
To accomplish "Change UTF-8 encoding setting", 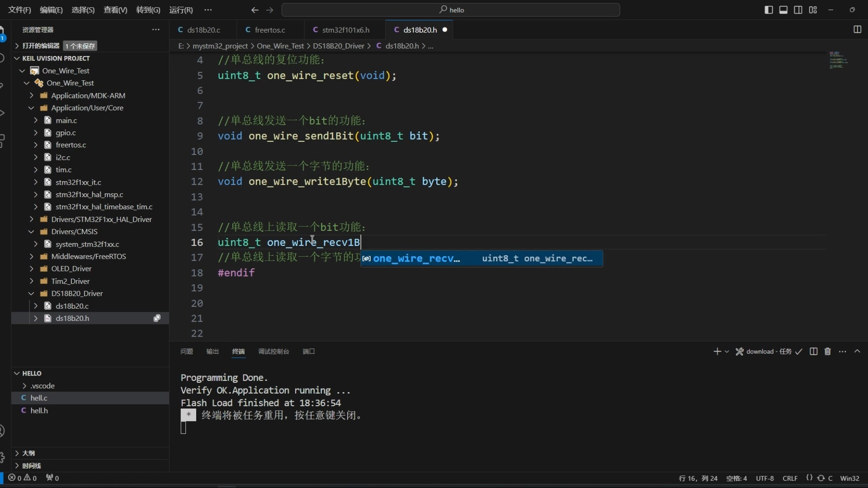I will click(765, 478).
